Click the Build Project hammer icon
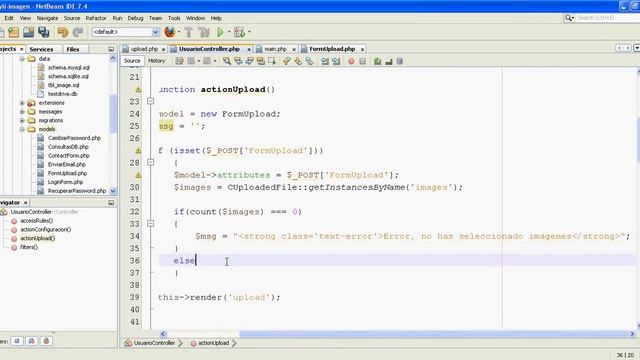This screenshot has height=360, width=640. tap(189, 32)
